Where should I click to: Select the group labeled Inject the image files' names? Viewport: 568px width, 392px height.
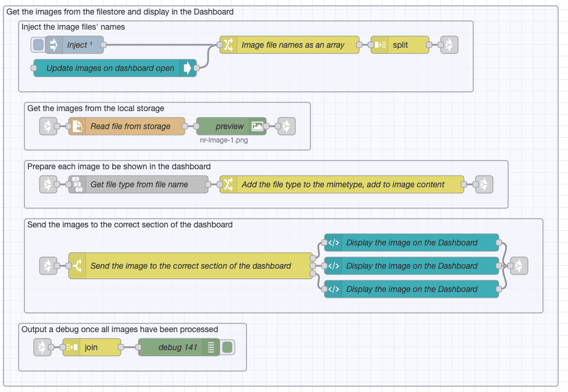point(73,27)
